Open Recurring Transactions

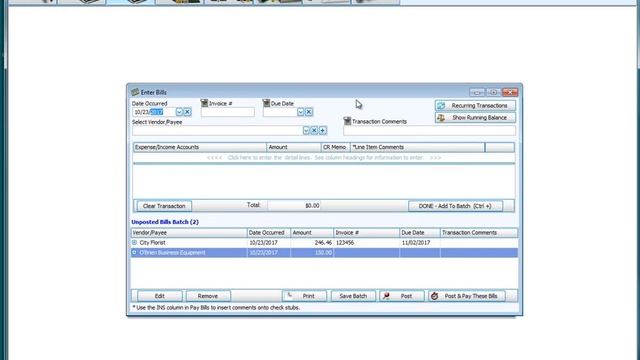(x=475, y=106)
